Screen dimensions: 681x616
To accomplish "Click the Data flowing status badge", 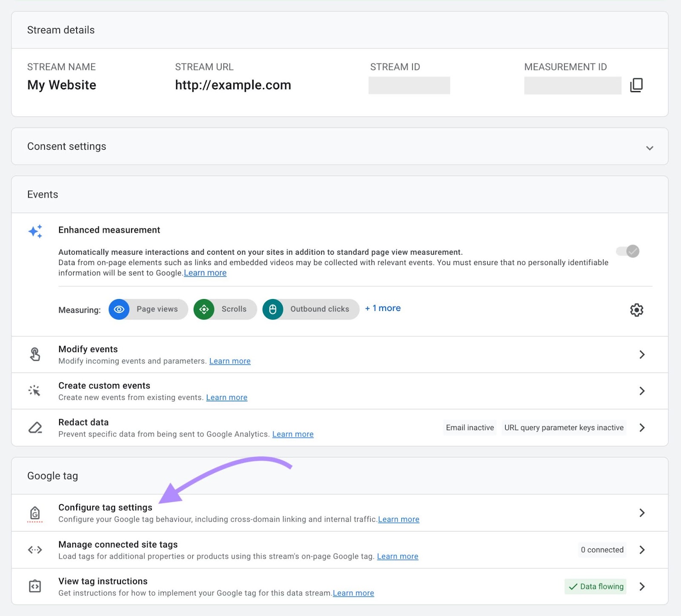I will pos(595,586).
